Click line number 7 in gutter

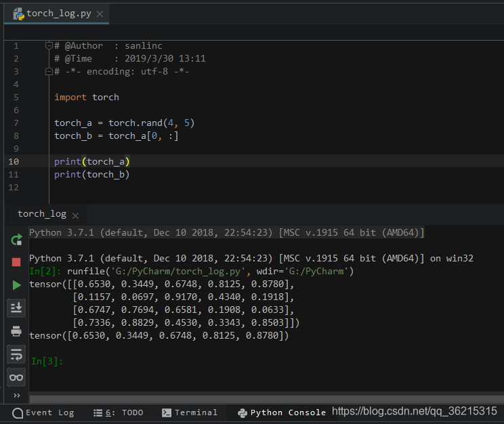16,123
